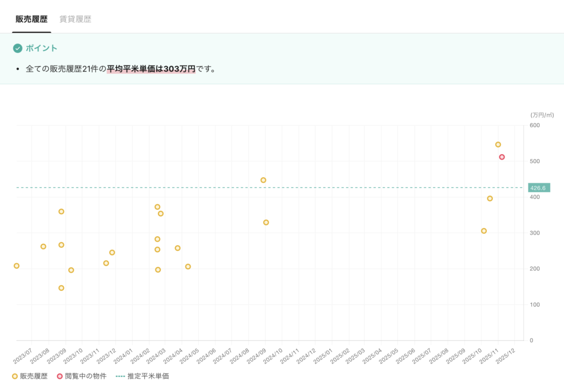This screenshot has height=392, width=564.
Task: Click the yellow point just below 400 at 2025/10
Action: pos(490,198)
